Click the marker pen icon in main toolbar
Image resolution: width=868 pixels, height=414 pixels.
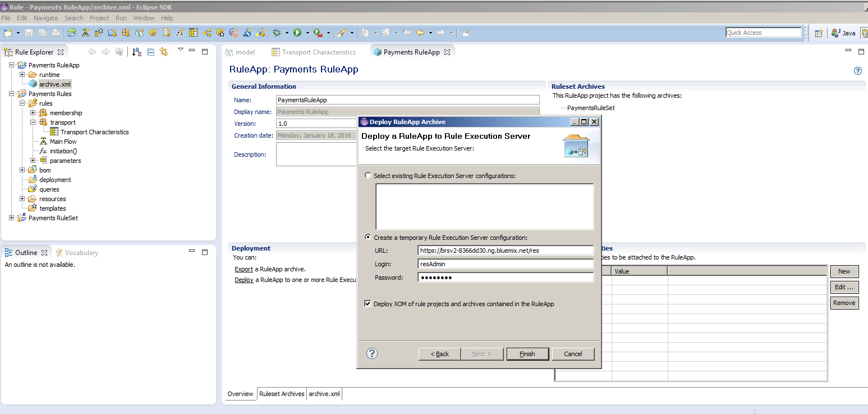click(342, 33)
